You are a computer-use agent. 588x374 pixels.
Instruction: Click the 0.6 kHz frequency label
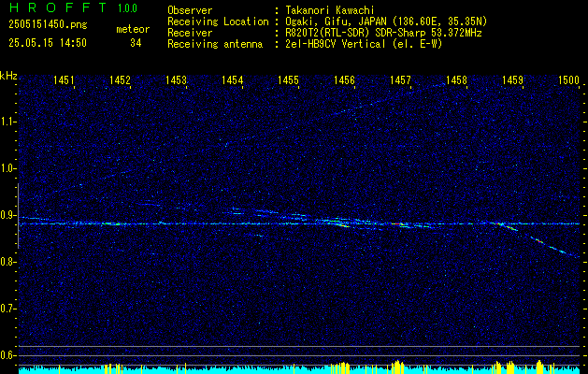[x=7, y=355]
